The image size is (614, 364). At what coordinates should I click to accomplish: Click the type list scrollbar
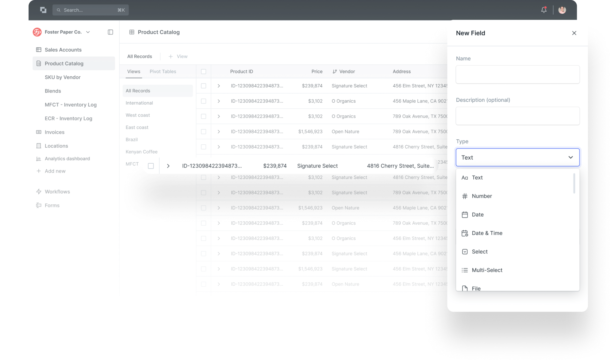[x=574, y=183]
